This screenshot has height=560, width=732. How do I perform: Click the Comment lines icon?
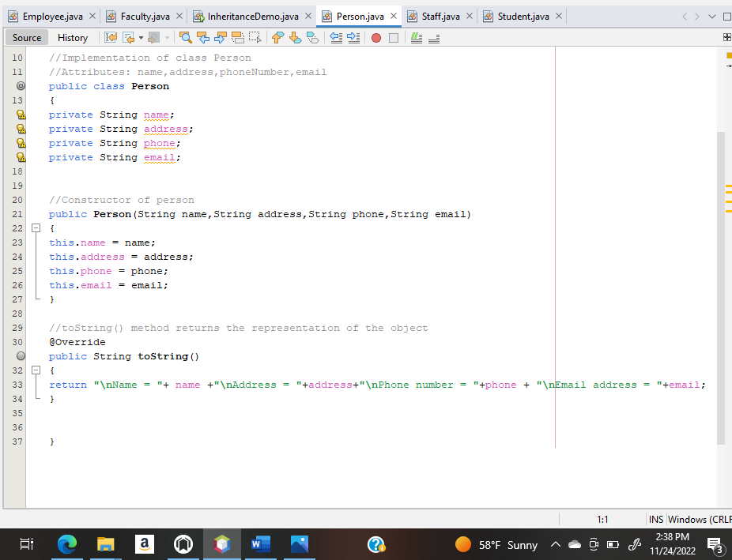click(417, 37)
